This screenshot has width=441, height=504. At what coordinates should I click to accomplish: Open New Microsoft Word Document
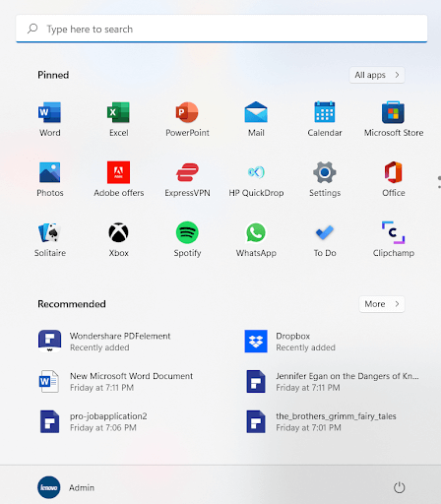pyautogui.click(x=115, y=382)
